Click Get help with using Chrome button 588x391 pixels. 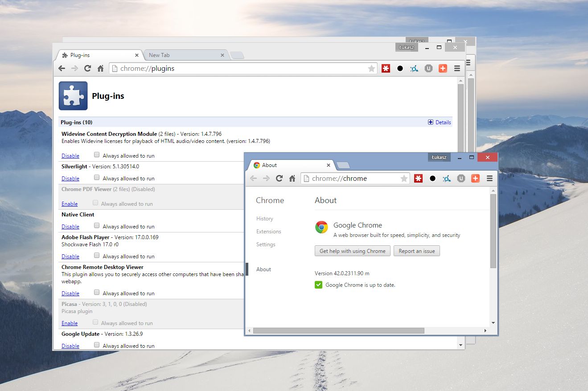(353, 251)
